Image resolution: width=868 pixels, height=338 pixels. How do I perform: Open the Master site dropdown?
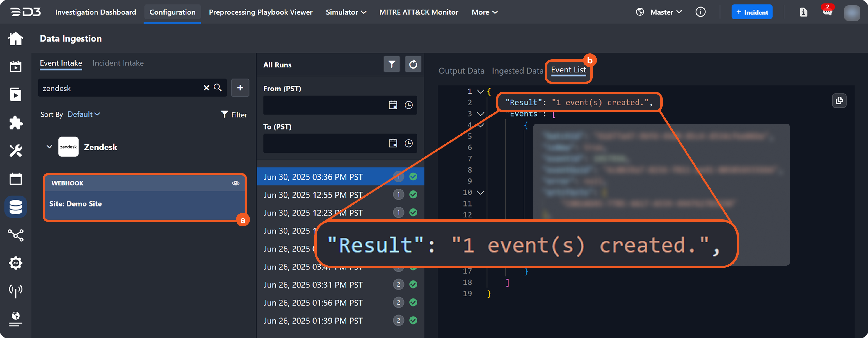click(666, 12)
